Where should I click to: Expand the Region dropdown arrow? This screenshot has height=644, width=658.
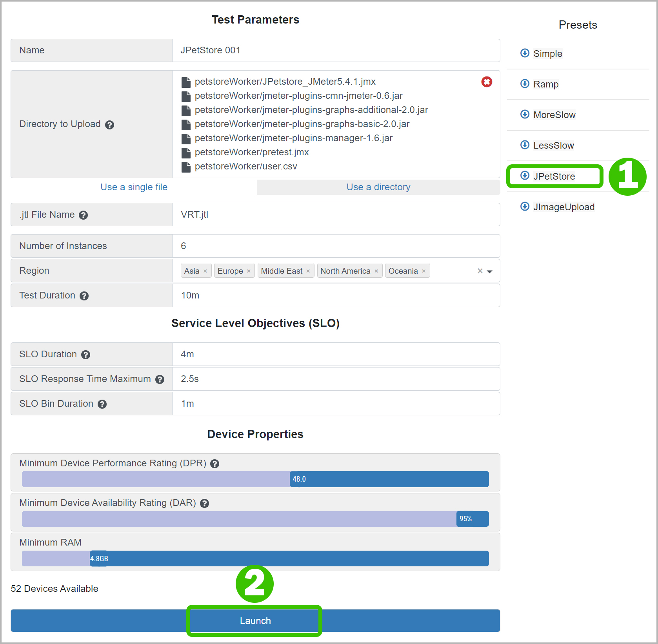coord(489,271)
